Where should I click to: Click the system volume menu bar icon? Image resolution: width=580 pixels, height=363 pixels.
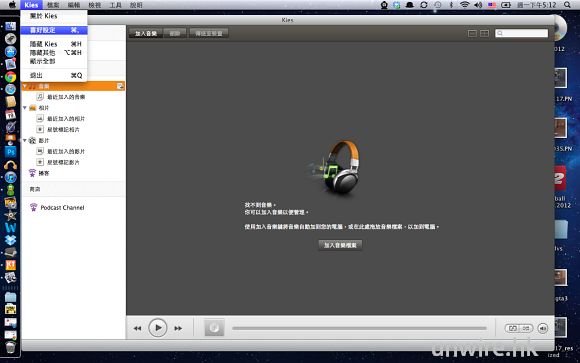click(478, 5)
